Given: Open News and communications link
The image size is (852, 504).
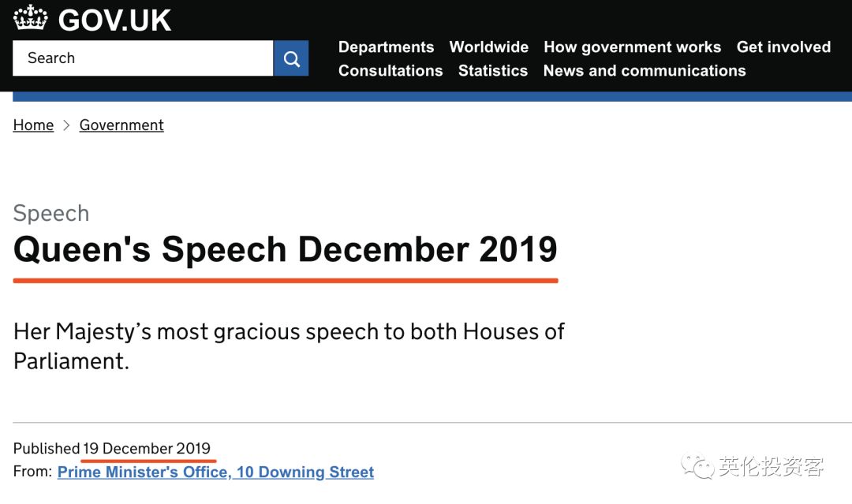Looking at the screenshot, I should point(645,71).
